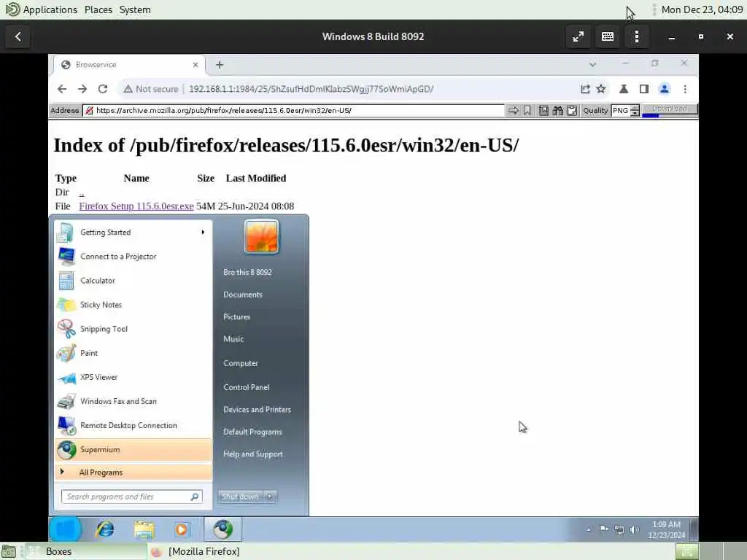
Task: Click the Boxes fullscreen toggle icon
Action: tap(578, 36)
